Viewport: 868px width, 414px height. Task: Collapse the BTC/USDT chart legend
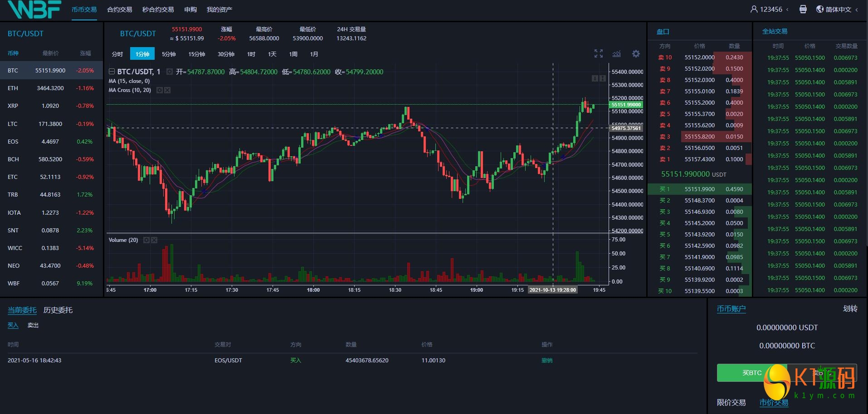[112, 72]
